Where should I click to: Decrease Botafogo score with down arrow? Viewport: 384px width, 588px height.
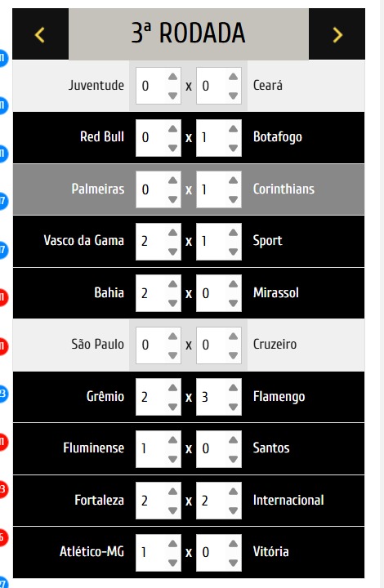tap(233, 148)
